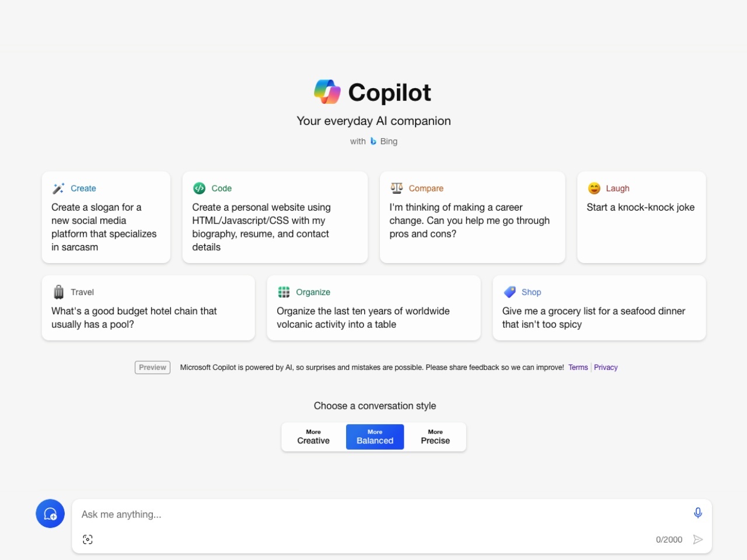Screen dimensions: 747x560
Task: Choose the knock-knock joke suggestion card
Action: 641,217
